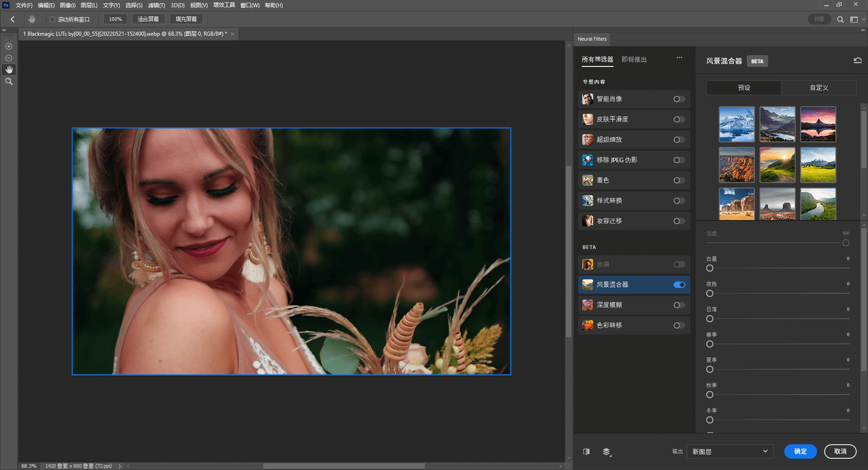Open the Neural Filters ellipsis options menu
The height and width of the screenshot is (470, 868).
(x=679, y=58)
